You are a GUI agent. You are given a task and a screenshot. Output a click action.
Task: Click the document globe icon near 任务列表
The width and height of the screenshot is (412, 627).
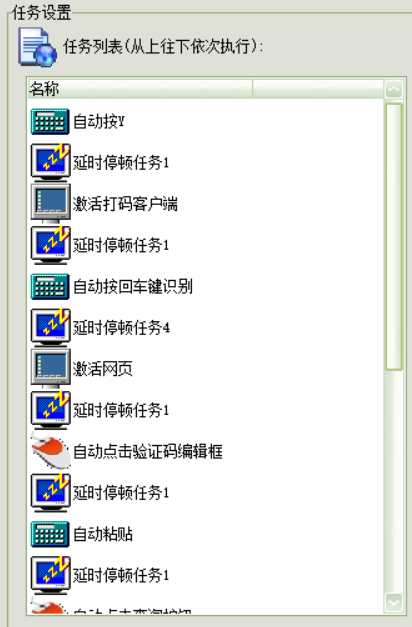click(37, 47)
